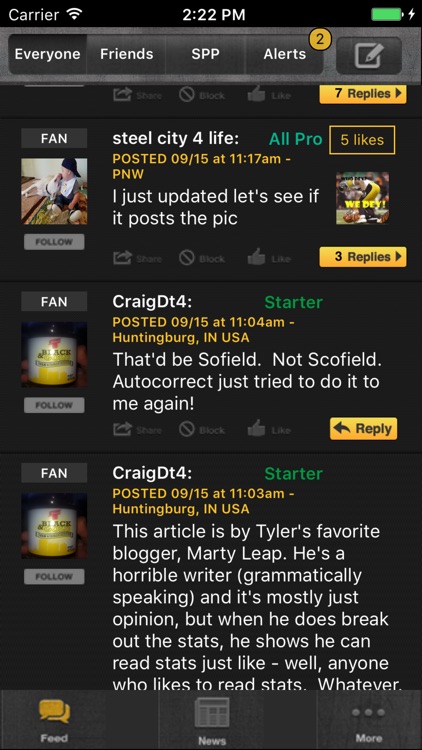Switch to the SPP tab
This screenshot has height=750, width=422.
click(x=206, y=54)
